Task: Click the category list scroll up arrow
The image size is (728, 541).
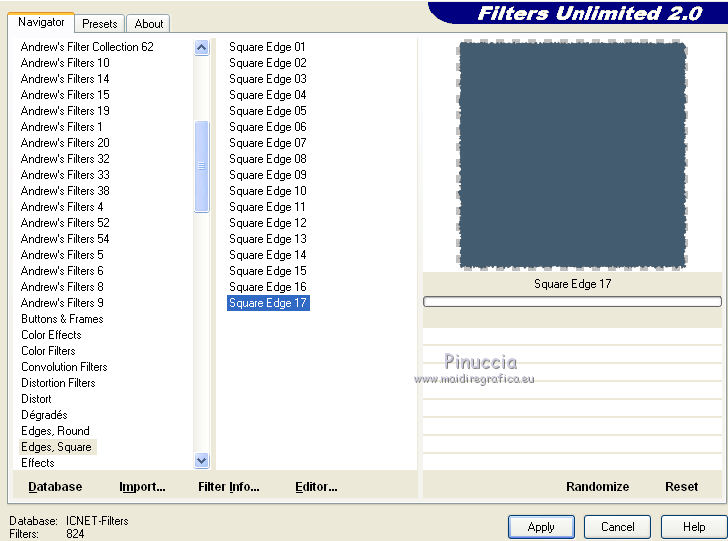Action: click(202, 47)
